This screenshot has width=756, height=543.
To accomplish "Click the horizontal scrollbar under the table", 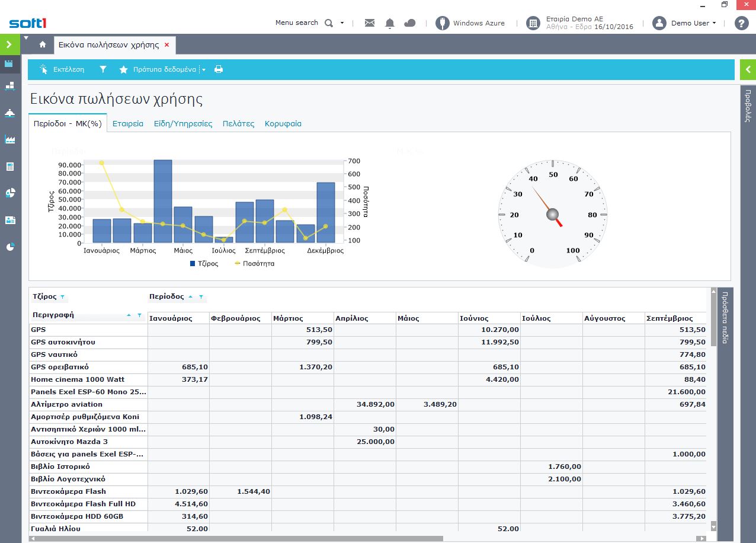I will click(237, 539).
